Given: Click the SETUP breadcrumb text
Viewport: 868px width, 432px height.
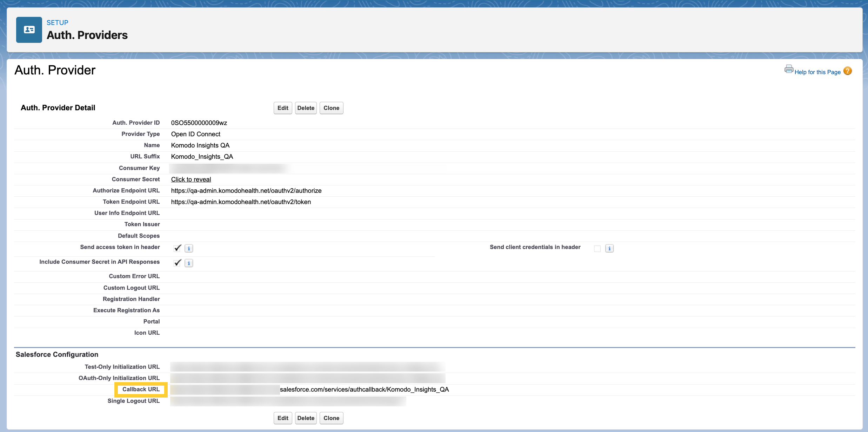Looking at the screenshot, I should coord(58,22).
